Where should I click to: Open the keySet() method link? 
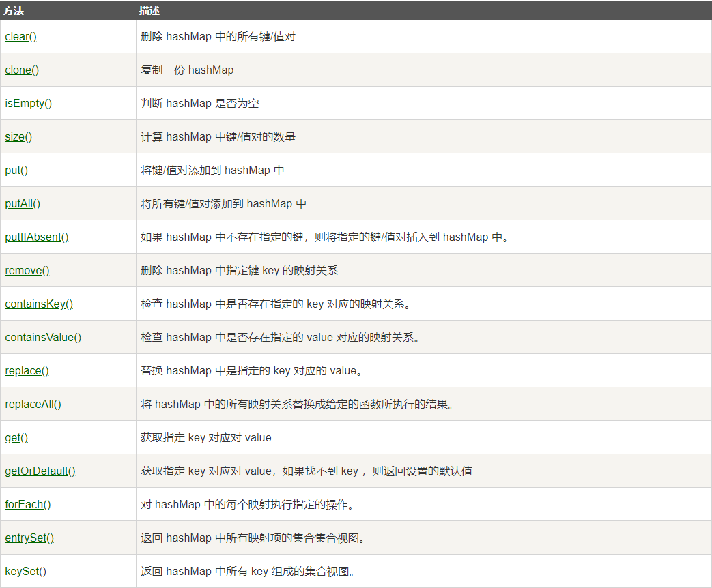26,571
